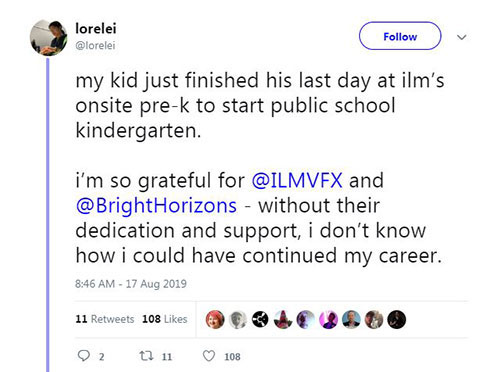Open the @lorelei handle link

pyautogui.click(x=95, y=45)
